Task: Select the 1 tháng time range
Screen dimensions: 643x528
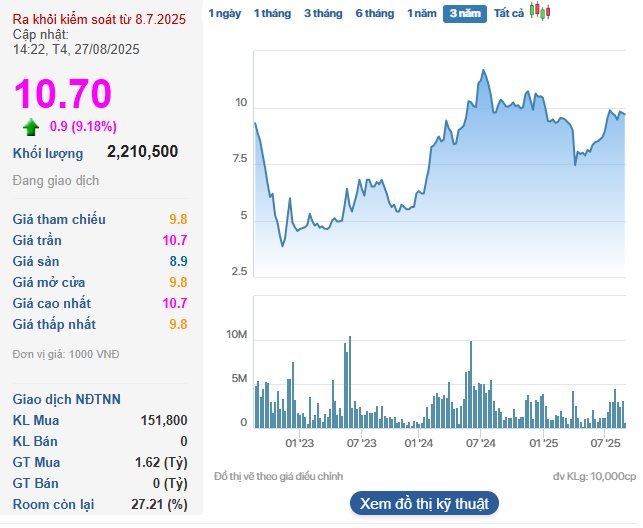Action: [x=271, y=14]
